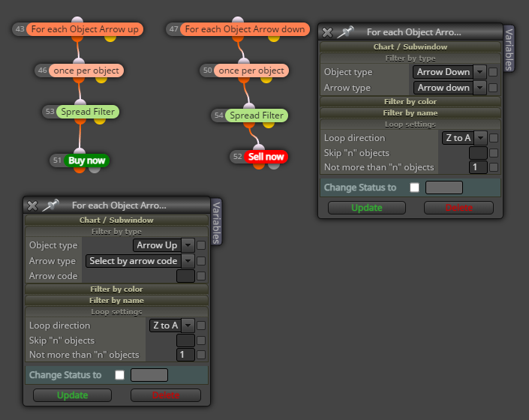Toggle checkbox beside Select by arrow code
This screenshot has width=529, height=420.
click(x=201, y=261)
